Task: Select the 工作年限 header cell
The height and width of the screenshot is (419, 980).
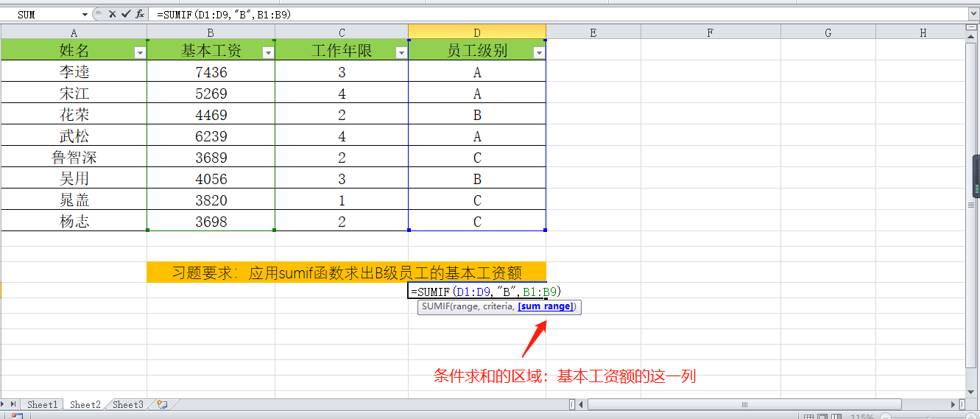Action: (x=342, y=50)
